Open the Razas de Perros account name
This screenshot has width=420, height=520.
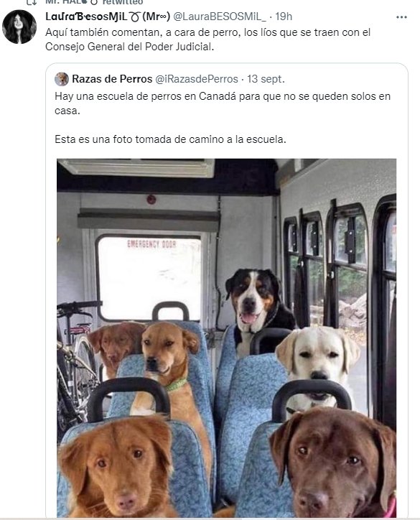point(112,79)
